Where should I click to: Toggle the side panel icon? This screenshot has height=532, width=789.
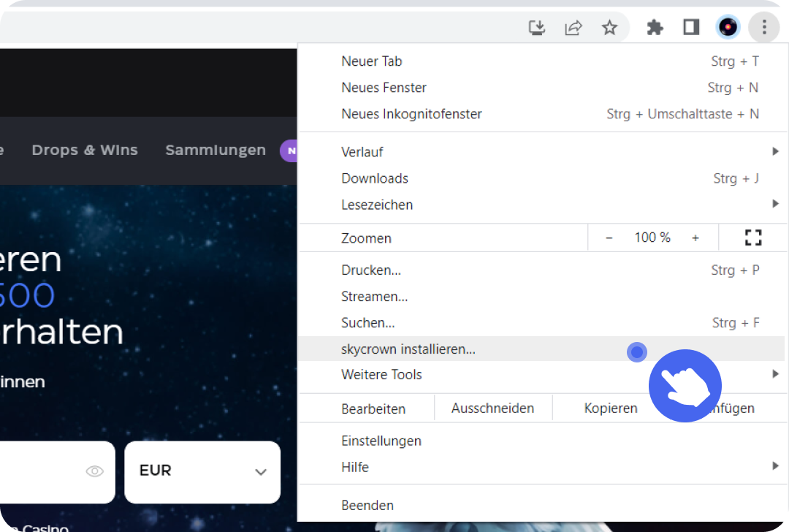tap(691, 27)
